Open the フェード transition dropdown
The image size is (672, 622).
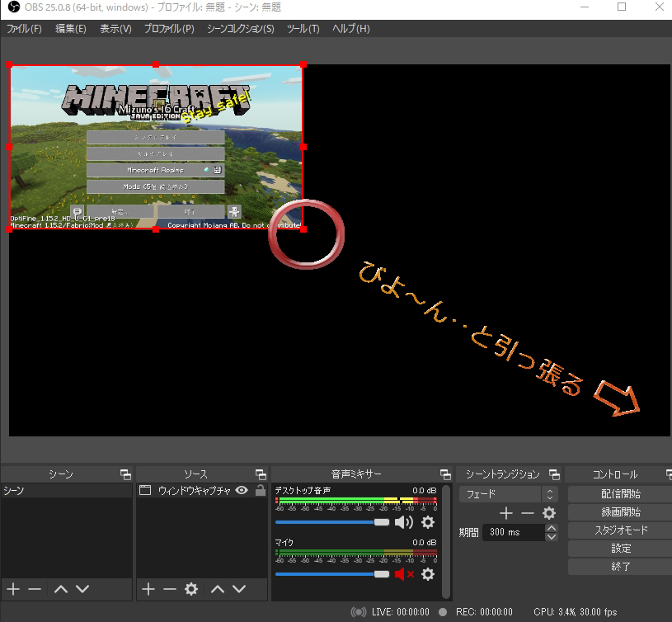(508, 494)
